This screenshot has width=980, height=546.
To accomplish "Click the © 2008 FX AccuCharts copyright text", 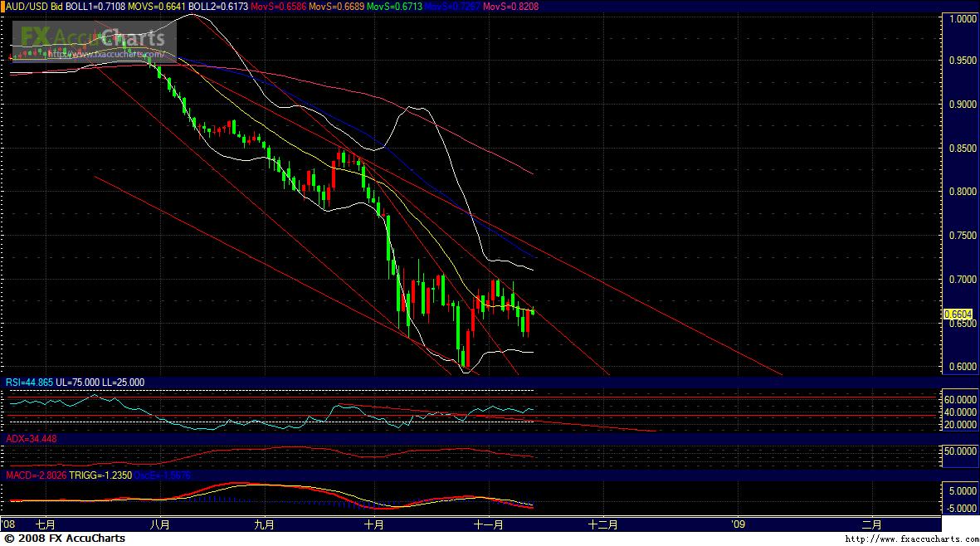I will click(65, 539).
